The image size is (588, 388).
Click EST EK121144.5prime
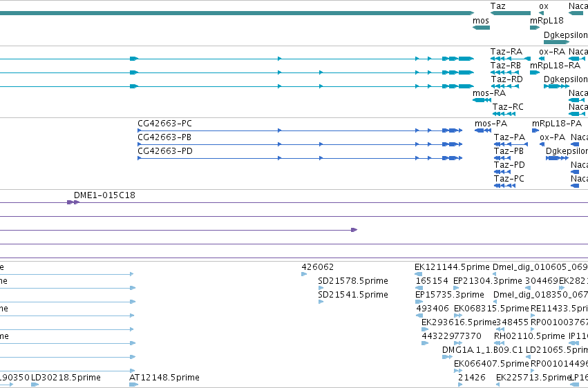click(452, 267)
